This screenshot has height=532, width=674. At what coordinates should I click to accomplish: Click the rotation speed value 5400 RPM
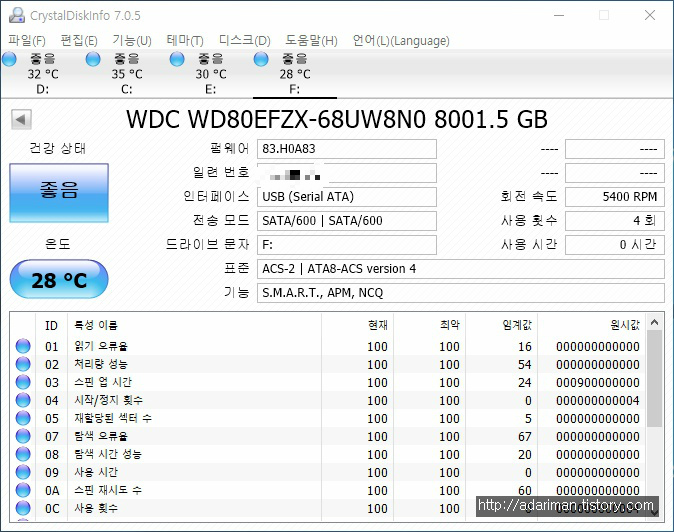click(615, 197)
